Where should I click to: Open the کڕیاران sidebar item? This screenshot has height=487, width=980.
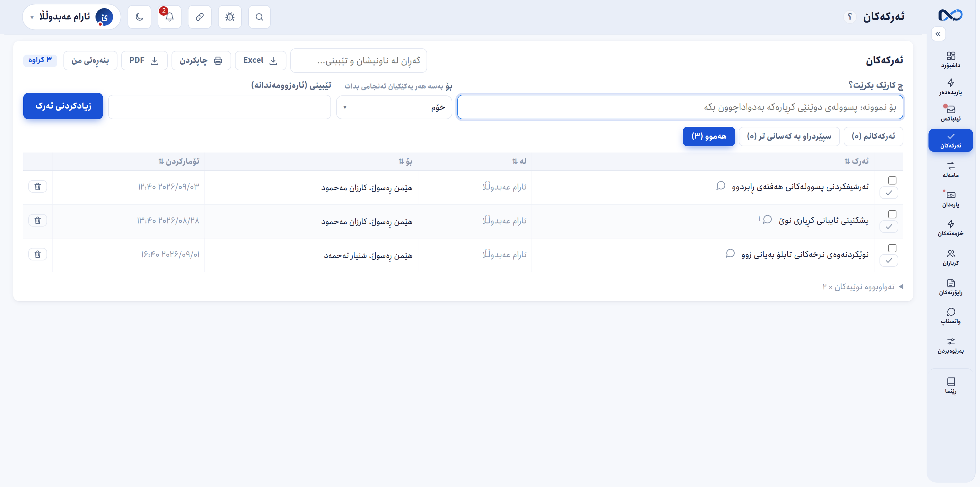(x=950, y=258)
